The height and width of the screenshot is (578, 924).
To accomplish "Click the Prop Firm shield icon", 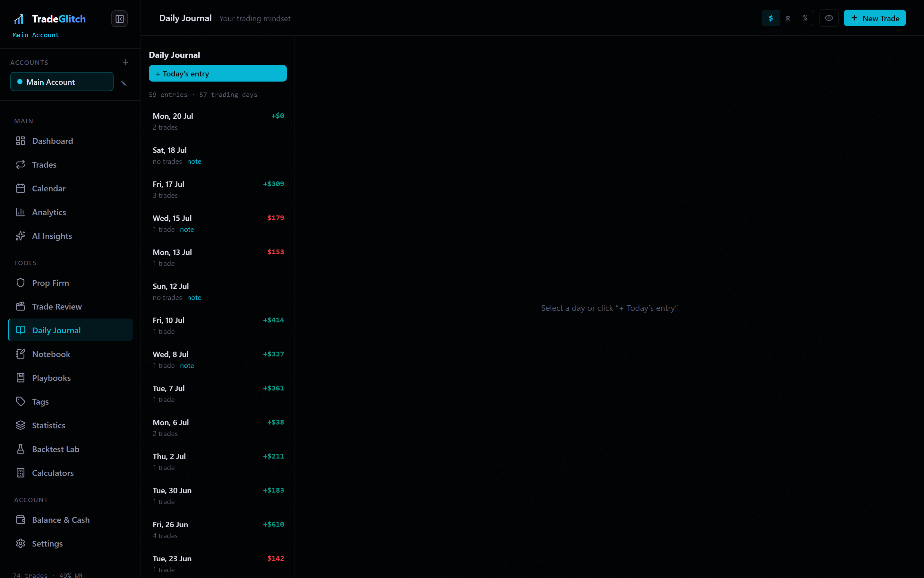I will click(21, 283).
